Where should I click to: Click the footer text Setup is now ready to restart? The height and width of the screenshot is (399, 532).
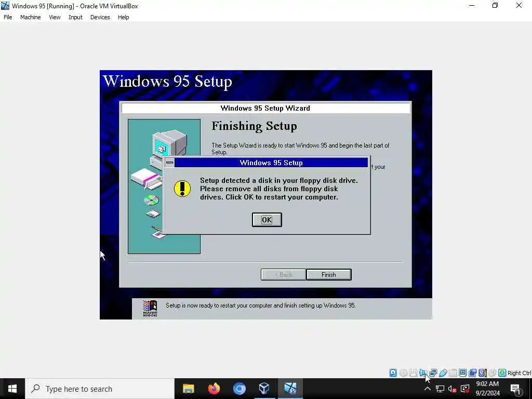pyautogui.click(x=261, y=305)
